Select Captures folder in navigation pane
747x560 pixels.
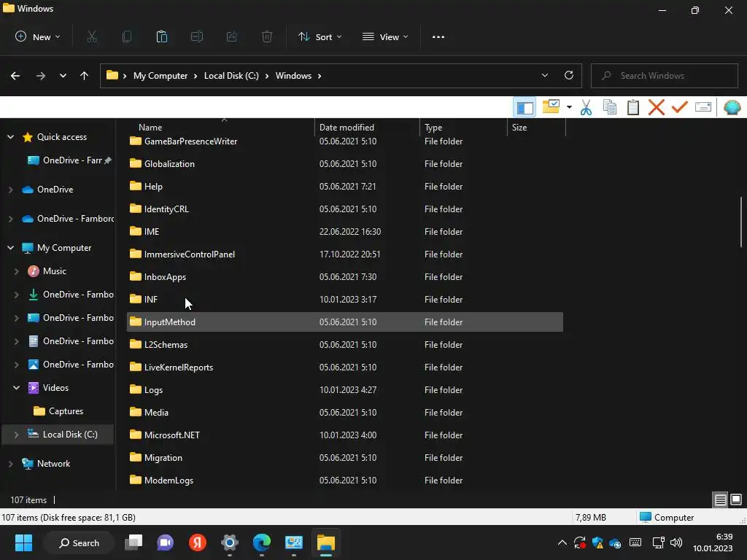(x=59, y=411)
